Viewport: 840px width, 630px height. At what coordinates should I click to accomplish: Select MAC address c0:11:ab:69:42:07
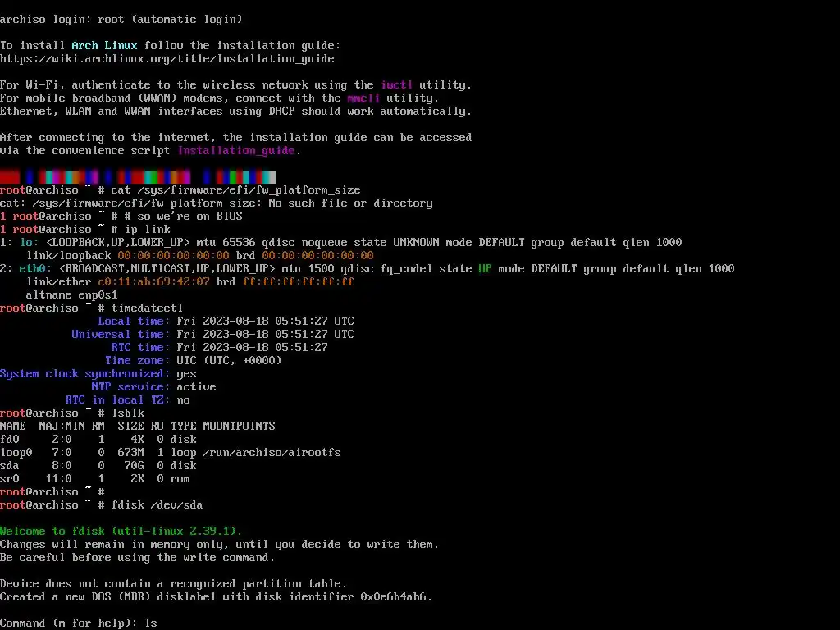click(153, 282)
